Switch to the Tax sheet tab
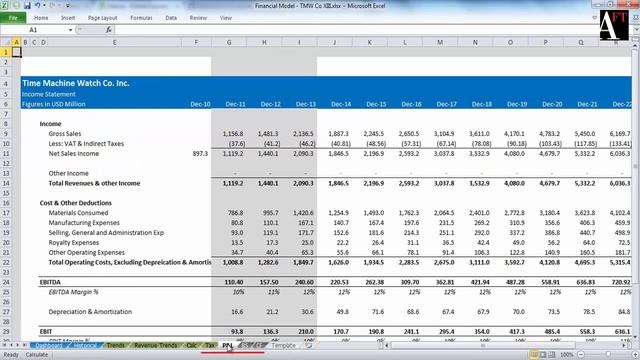640x360 pixels. click(209, 346)
